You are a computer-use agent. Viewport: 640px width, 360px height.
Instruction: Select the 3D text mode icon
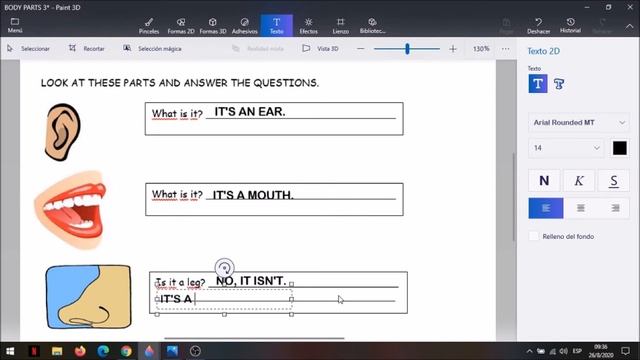[559, 84]
